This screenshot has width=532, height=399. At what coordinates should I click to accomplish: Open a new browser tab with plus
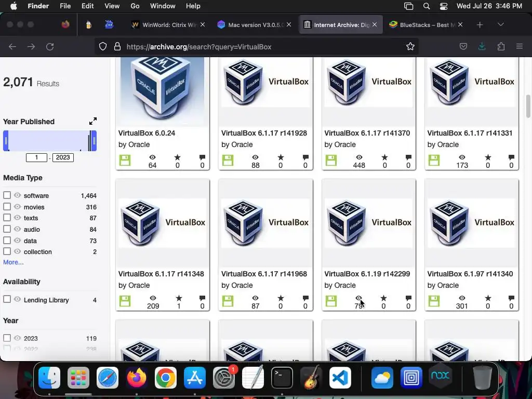pyautogui.click(x=480, y=25)
